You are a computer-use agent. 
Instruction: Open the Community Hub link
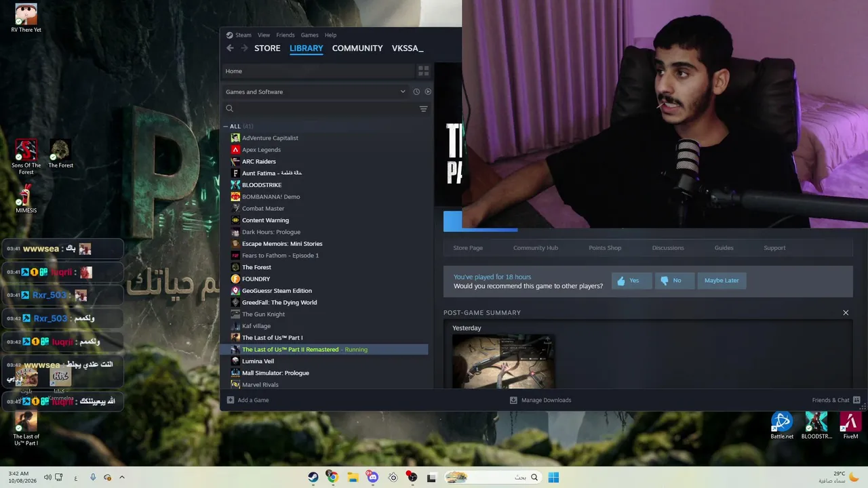click(536, 248)
